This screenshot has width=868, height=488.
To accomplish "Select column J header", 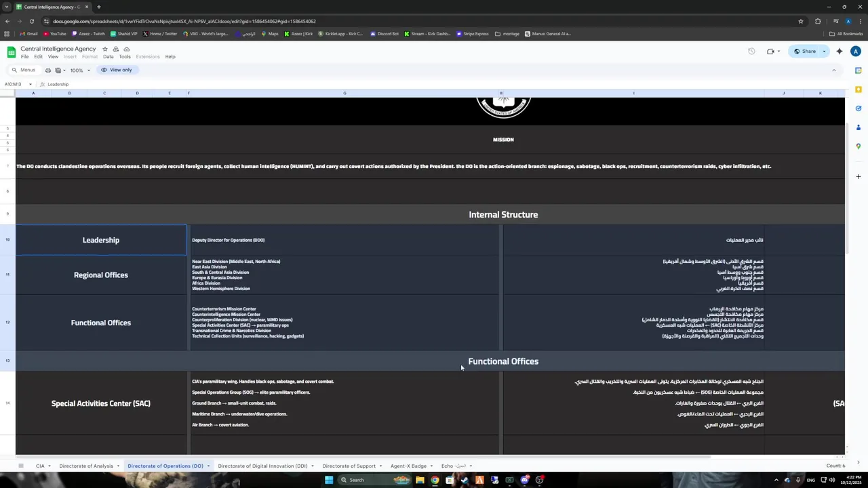I will [x=784, y=93].
